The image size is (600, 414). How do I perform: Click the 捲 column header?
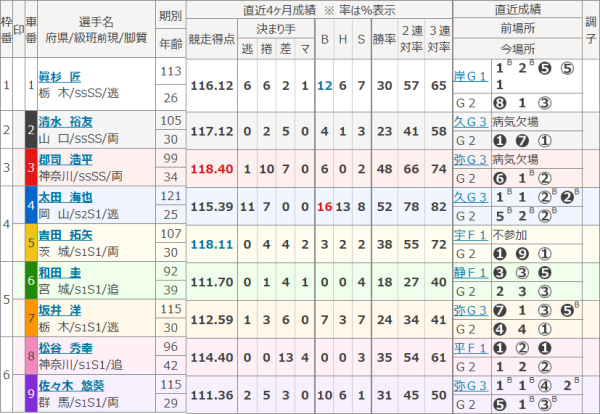(266, 49)
